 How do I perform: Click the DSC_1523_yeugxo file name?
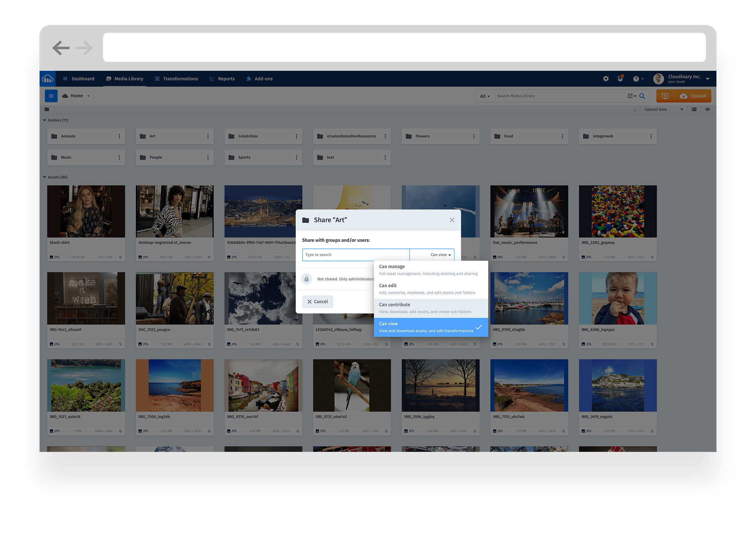[x=154, y=330]
